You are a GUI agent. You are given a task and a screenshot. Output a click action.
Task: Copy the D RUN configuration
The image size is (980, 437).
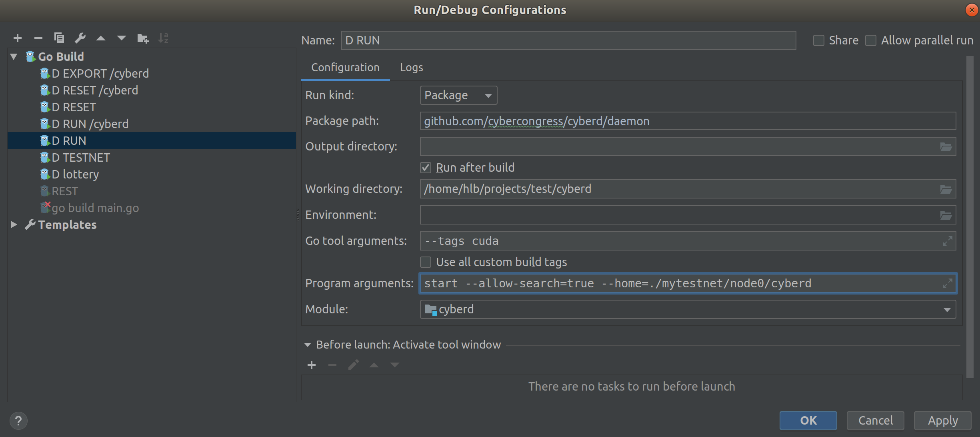coord(59,38)
